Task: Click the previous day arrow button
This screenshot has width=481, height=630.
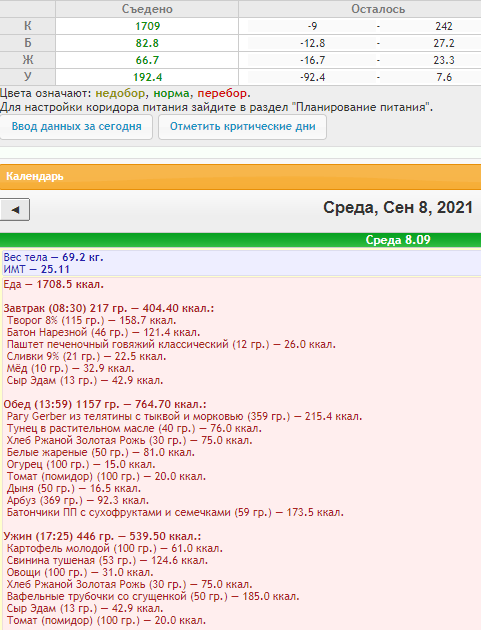Action: click(15, 209)
